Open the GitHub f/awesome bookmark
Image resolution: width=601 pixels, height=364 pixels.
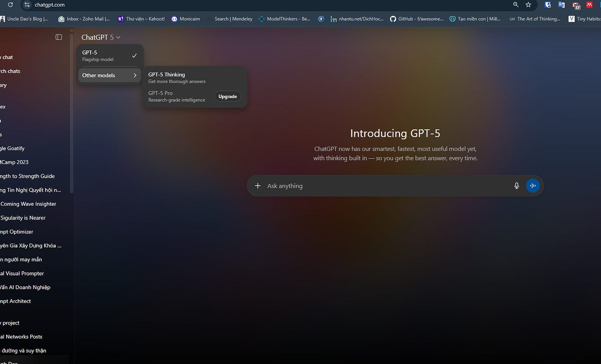[417, 19]
